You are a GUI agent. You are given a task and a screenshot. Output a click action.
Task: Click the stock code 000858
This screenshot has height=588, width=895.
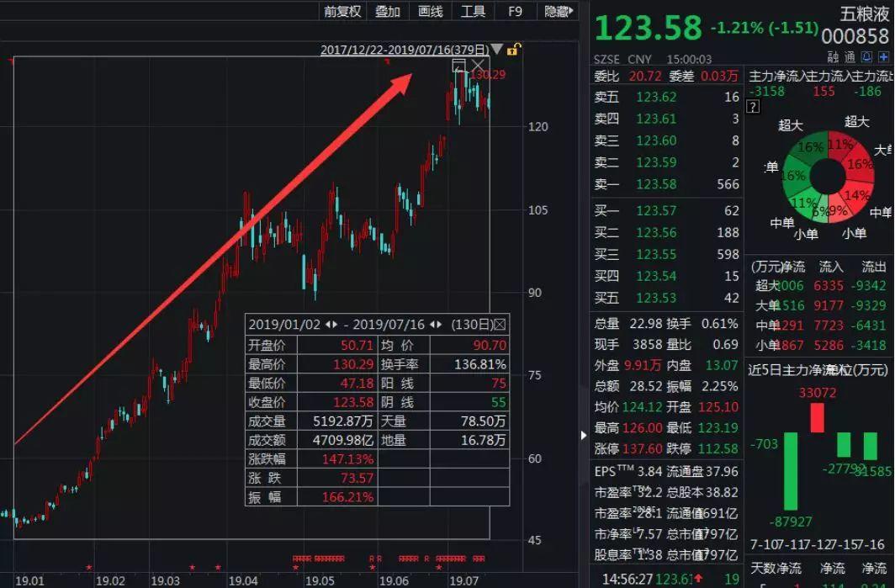click(x=855, y=36)
